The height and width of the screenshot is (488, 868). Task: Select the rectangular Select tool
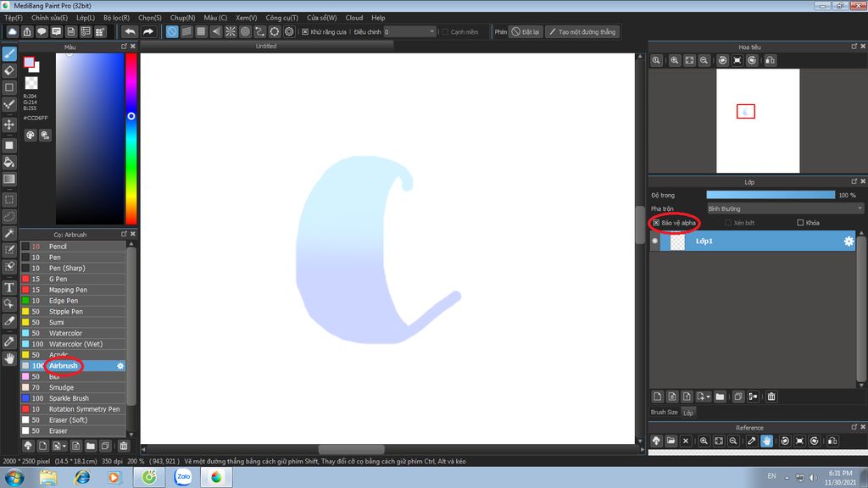click(9, 199)
